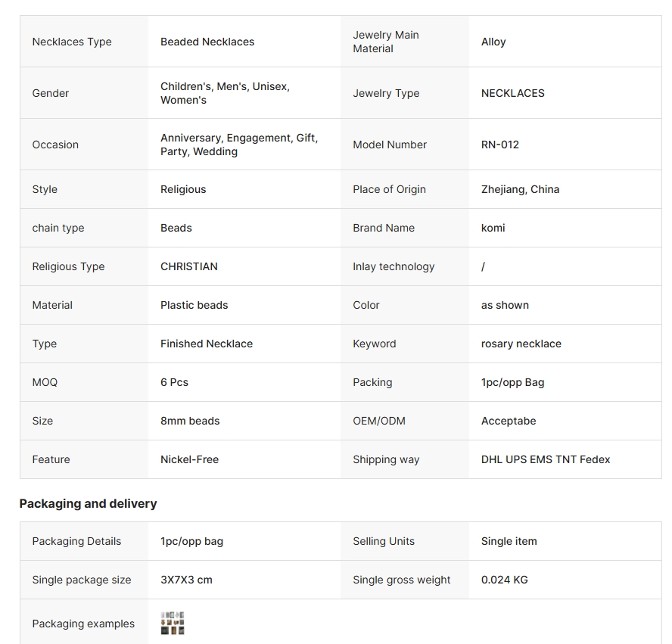This screenshot has width=672, height=644.
Task: Click the Finished Necklace type value
Action: 207,344
